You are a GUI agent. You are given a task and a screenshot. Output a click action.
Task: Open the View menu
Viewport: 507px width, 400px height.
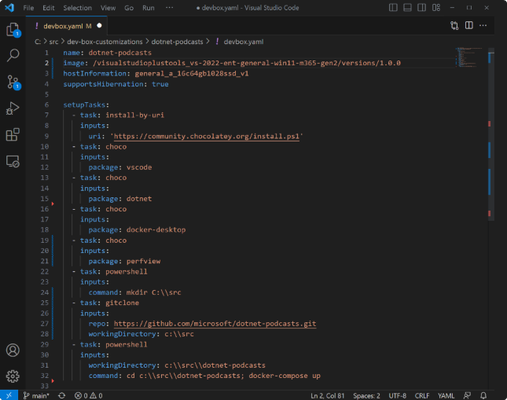(x=108, y=8)
